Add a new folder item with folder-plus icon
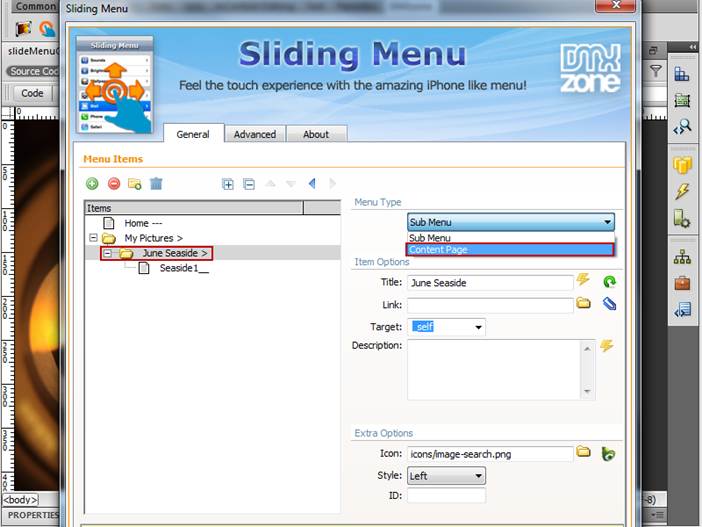 135,184
